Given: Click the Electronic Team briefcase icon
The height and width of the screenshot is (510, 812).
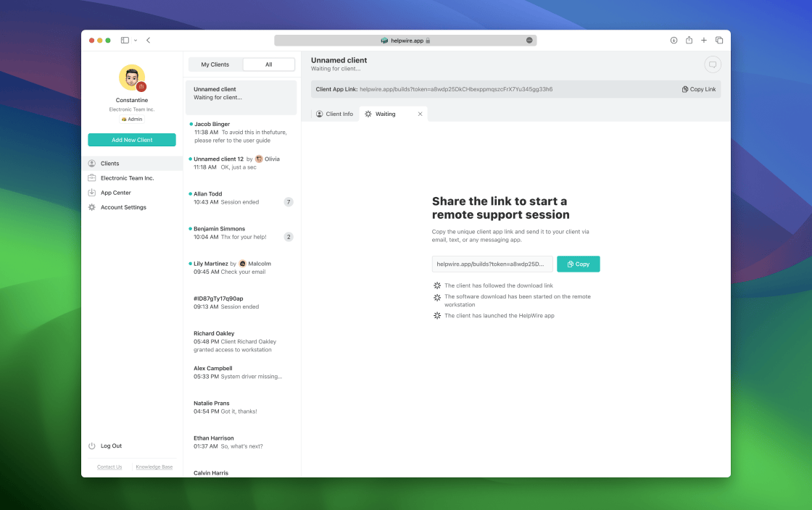Looking at the screenshot, I should tap(91, 178).
